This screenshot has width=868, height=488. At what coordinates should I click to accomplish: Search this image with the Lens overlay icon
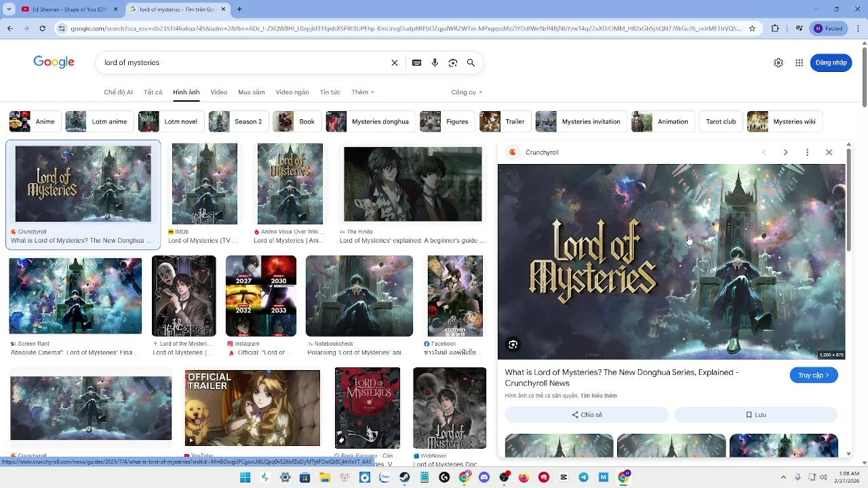coord(513,344)
